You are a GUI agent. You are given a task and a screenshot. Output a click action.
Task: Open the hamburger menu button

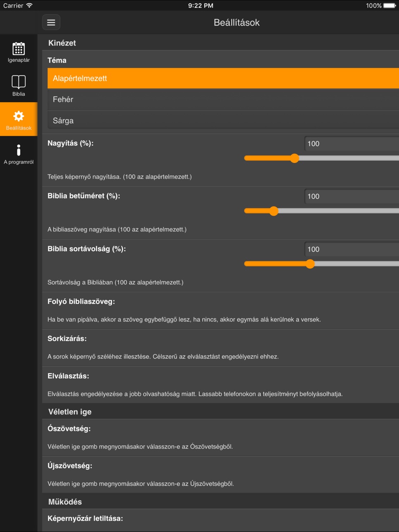(51, 22)
